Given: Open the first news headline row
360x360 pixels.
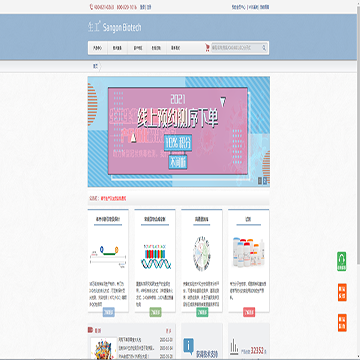Looking at the screenshot, I should click(145, 340).
